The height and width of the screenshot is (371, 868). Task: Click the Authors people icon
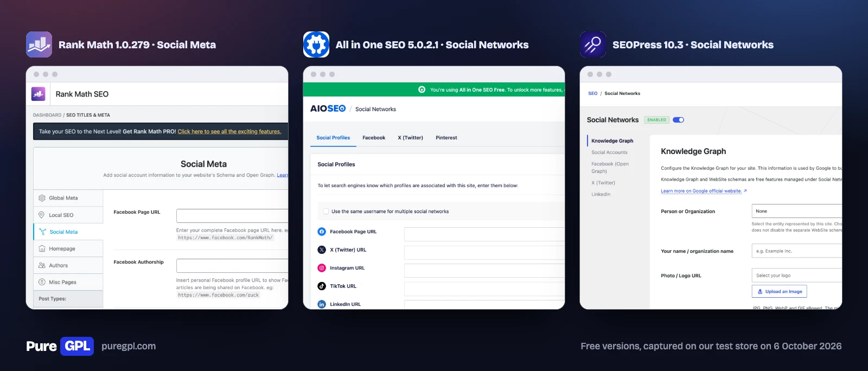click(42, 265)
